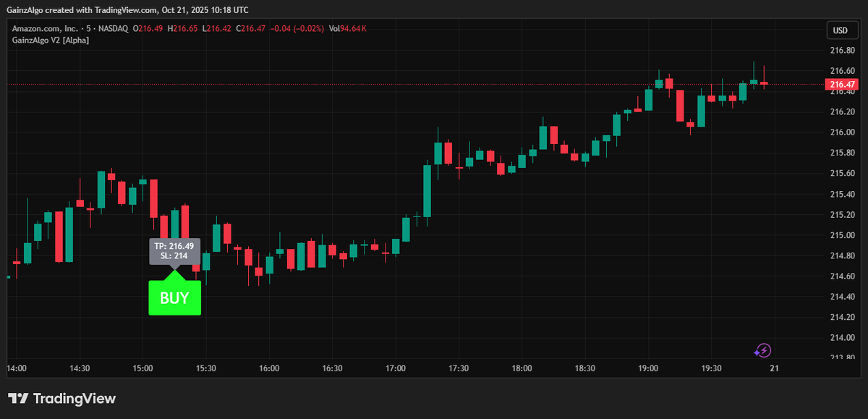Click the red current price tag 216.47
Viewport: 868px width, 419px height.
coord(843,85)
